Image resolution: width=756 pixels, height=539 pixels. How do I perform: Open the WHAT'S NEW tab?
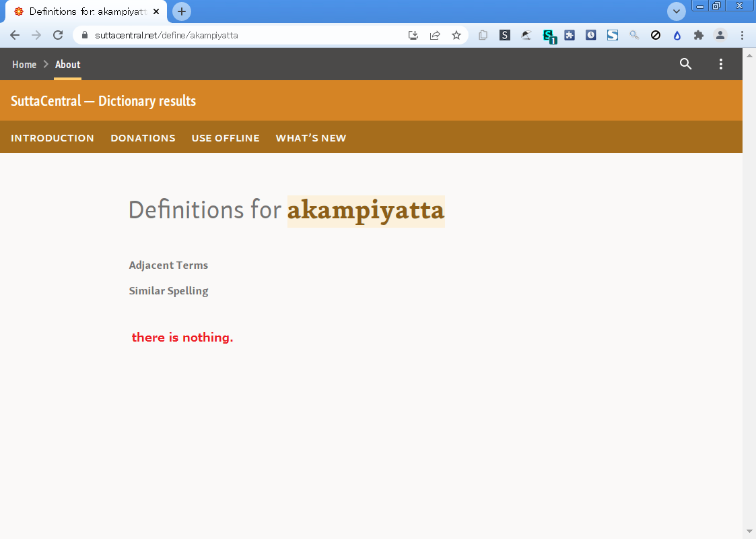click(x=311, y=138)
